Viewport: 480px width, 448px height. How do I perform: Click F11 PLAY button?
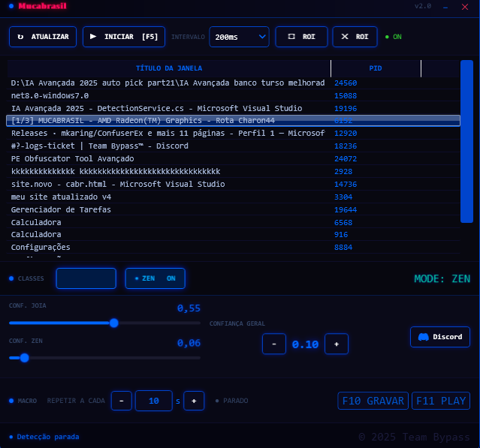(x=441, y=401)
